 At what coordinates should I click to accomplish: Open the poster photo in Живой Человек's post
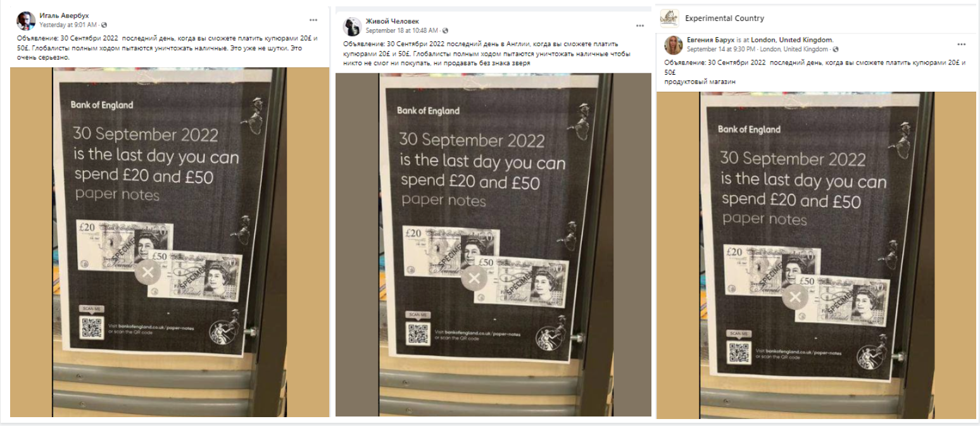[x=493, y=244]
